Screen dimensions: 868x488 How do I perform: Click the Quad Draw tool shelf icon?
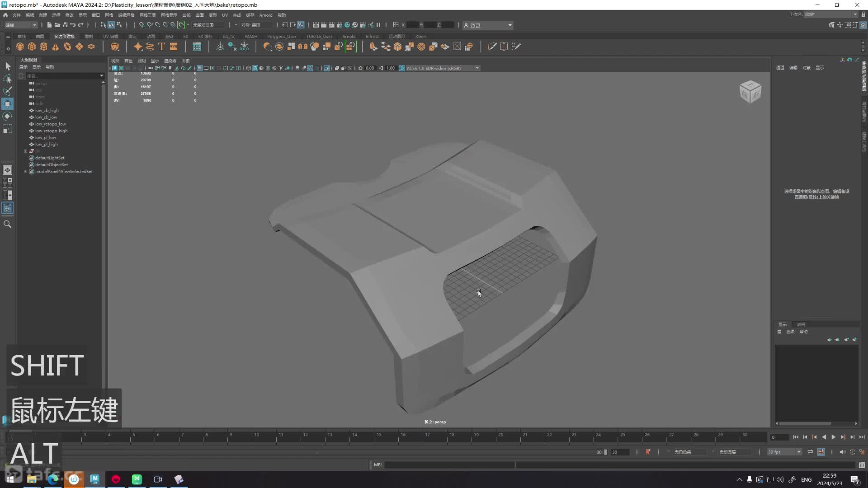[516, 47]
